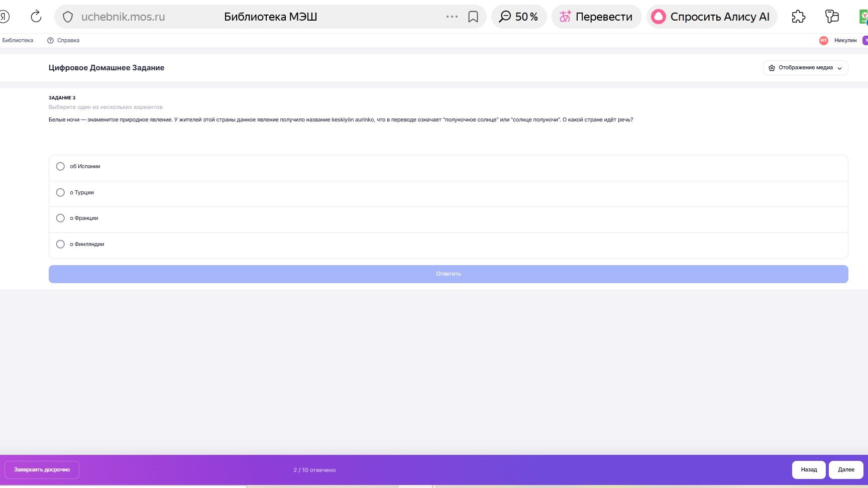Click the Ответить submit button
868x488 pixels.
(448, 274)
